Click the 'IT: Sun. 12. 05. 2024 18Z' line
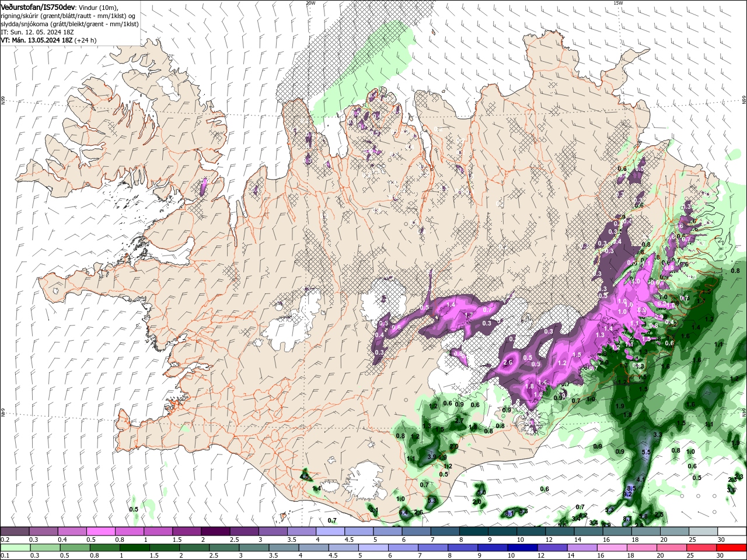This screenshot has height=560, width=747. [x=37, y=32]
